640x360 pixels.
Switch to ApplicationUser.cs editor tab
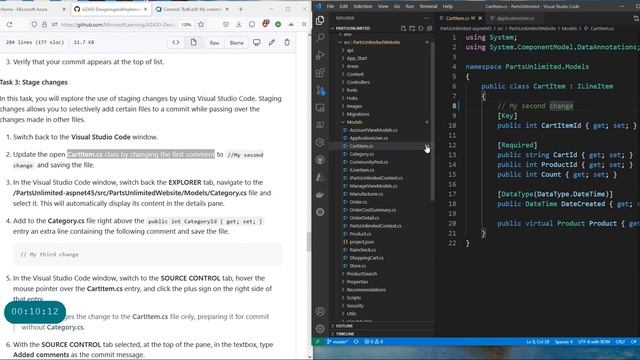coord(515,18)
